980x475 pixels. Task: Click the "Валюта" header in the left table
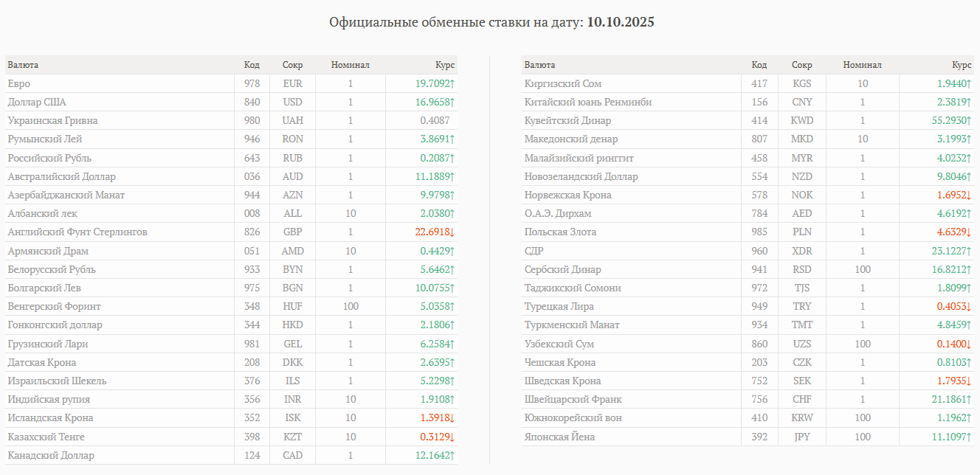(x=23, y=65)
